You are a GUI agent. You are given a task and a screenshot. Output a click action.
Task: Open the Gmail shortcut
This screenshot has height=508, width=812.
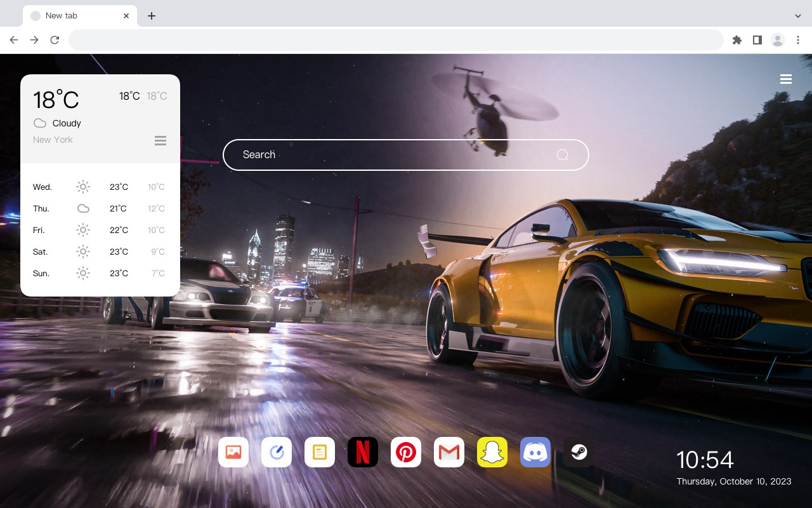(449, 452)
